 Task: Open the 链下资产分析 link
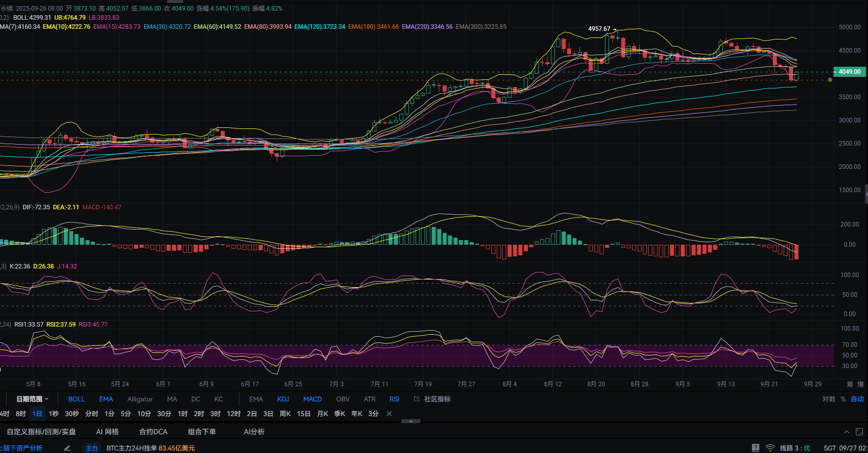pyautogui.click(x=21, y=448)
